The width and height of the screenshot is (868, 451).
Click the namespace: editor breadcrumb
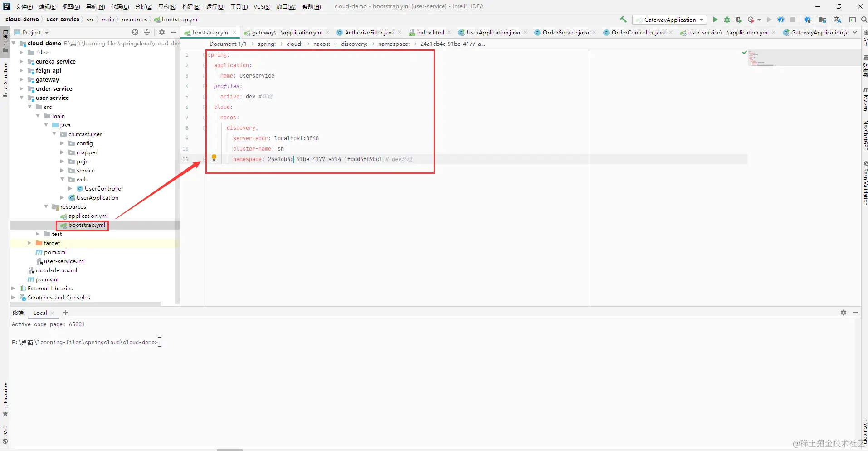[394, 44]
